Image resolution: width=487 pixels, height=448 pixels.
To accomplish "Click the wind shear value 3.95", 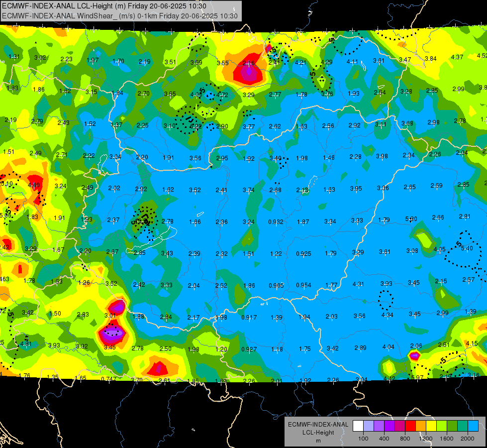I will click(356, 188).
